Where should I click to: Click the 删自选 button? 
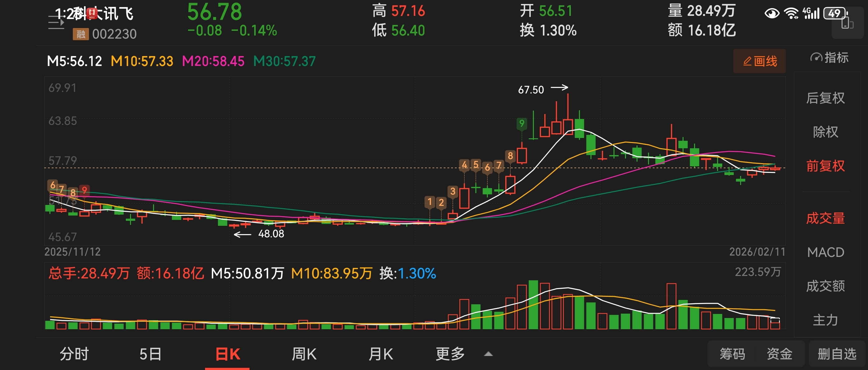pos(837,354)
